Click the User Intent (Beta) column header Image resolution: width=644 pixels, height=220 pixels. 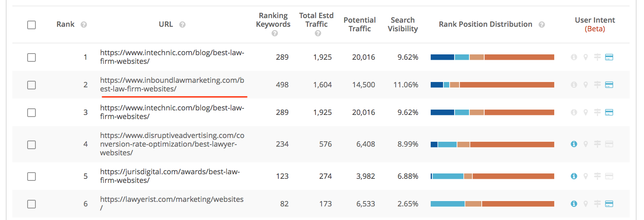pos(595,24)
